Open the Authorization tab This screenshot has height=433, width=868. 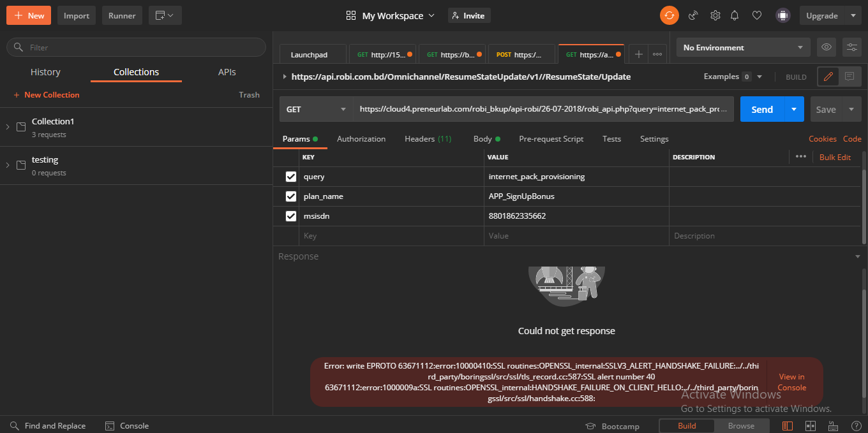[361, 139]
